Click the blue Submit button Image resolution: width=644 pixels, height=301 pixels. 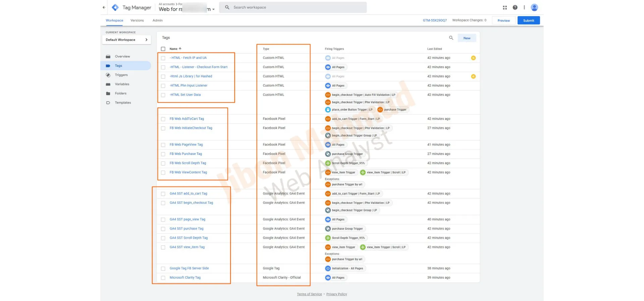pyautogui.click(x=528, y=20)
